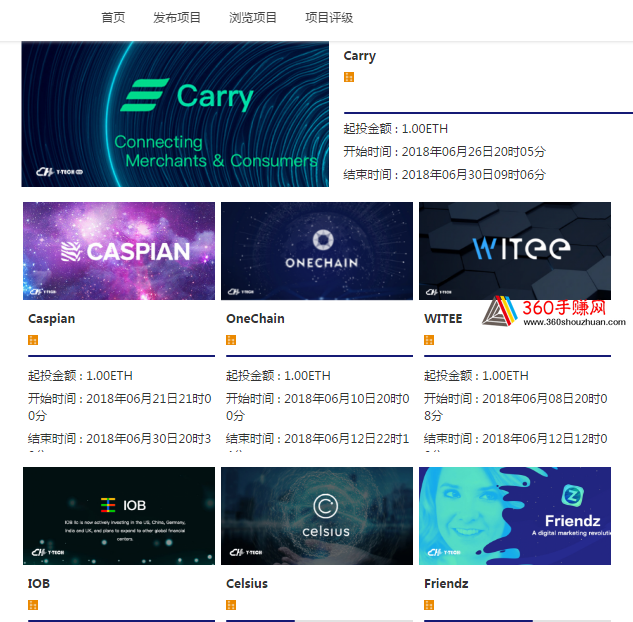Click the Carry project title
This screenshot has height=622, width=633.
tap(360, 56)
